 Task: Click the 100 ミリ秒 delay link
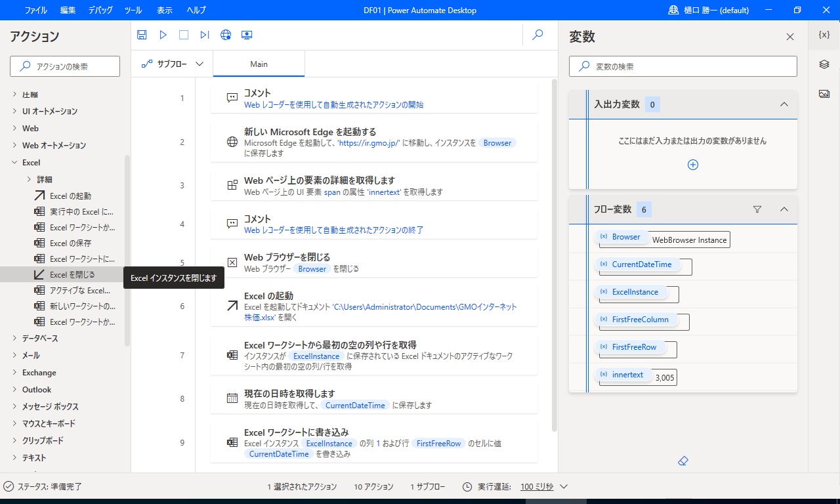click(537, 487)
